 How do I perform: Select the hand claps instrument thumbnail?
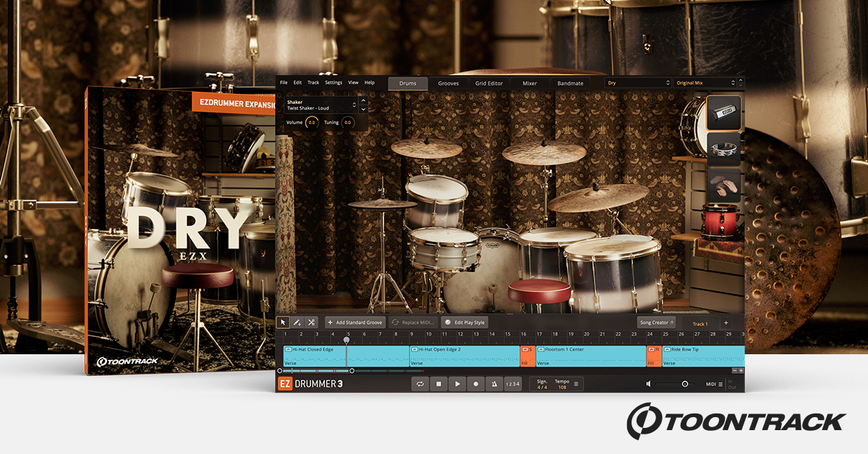pyautogui.click(x=723, y=184)
